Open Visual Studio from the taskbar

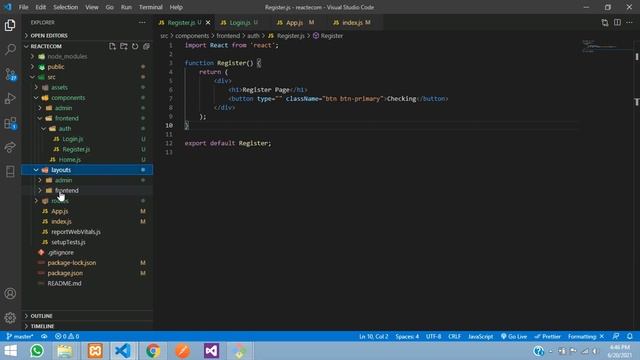pyautogui.click(x=211, y=351)
